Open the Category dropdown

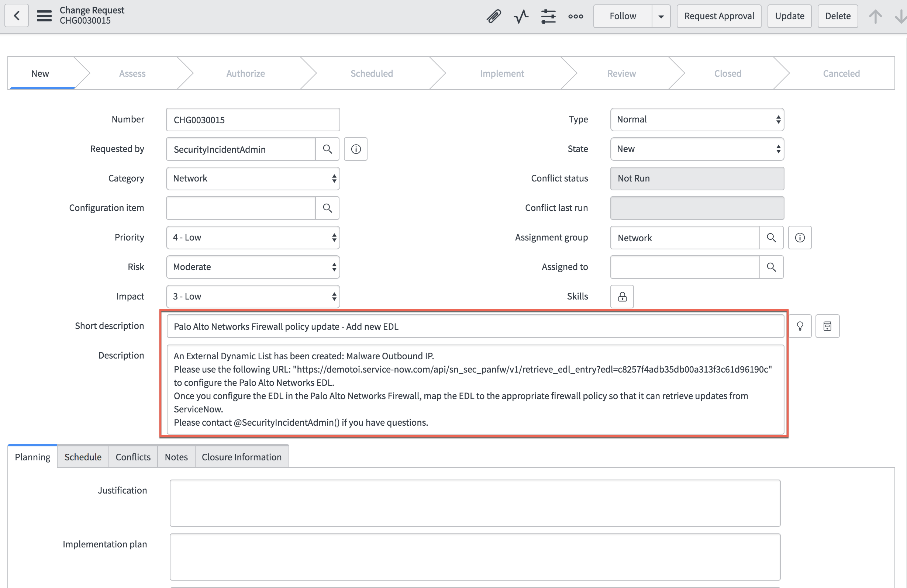pyautogui.click(x=253, y=179)
